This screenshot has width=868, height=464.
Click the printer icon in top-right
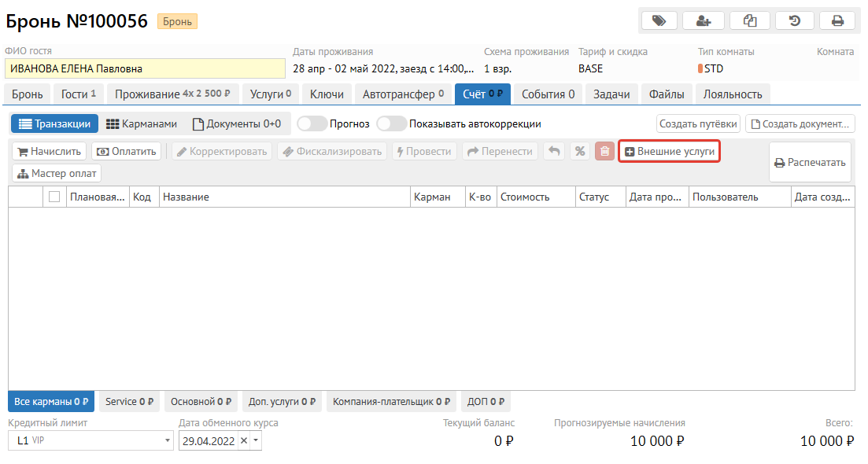pyautogui.click(x=837, y=21)
